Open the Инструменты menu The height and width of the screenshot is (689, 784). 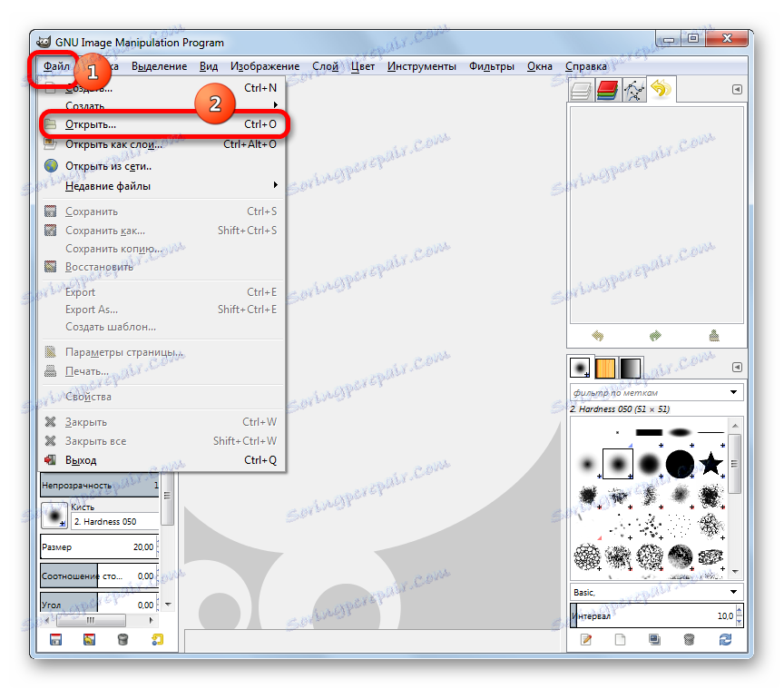[x=422, y=66]
